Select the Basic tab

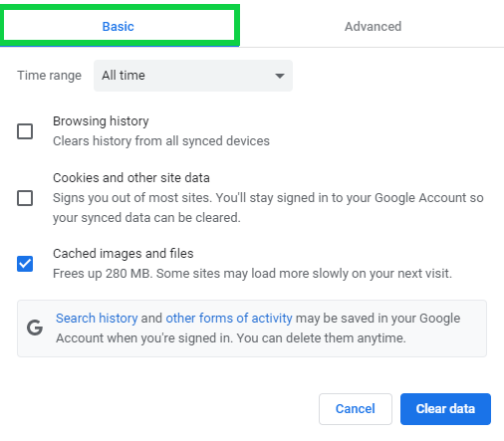pyautogui.click(x=119, y=27)
